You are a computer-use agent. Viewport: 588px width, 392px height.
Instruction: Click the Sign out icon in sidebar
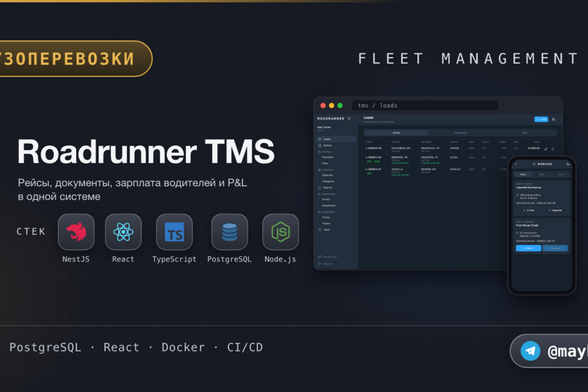point(319,264)
